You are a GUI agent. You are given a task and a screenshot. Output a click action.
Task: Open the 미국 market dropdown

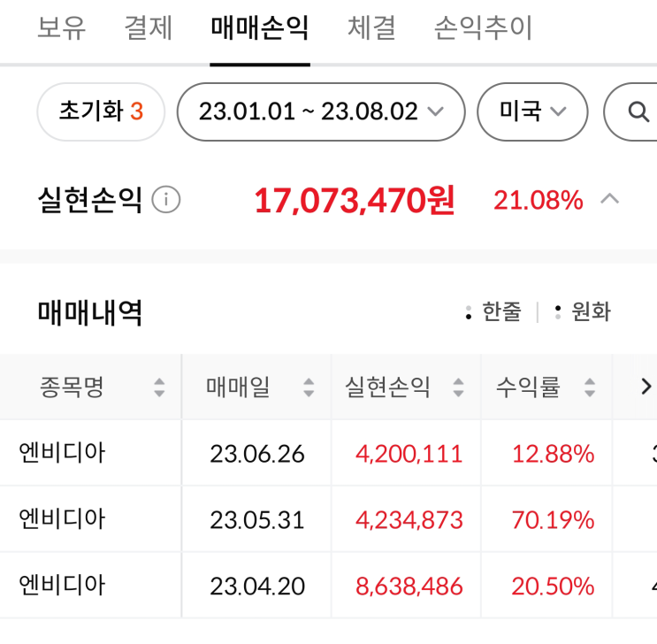[x=532, y=111]
